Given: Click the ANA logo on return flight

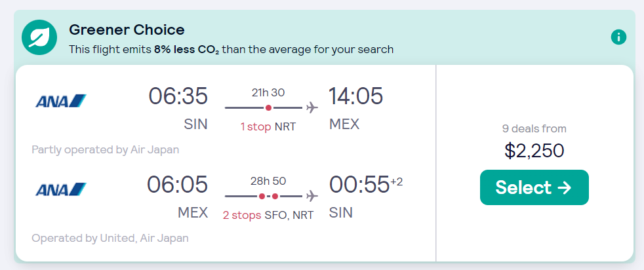Looking at the screenshot, I should pyautogui.click(x=61, y=189).
